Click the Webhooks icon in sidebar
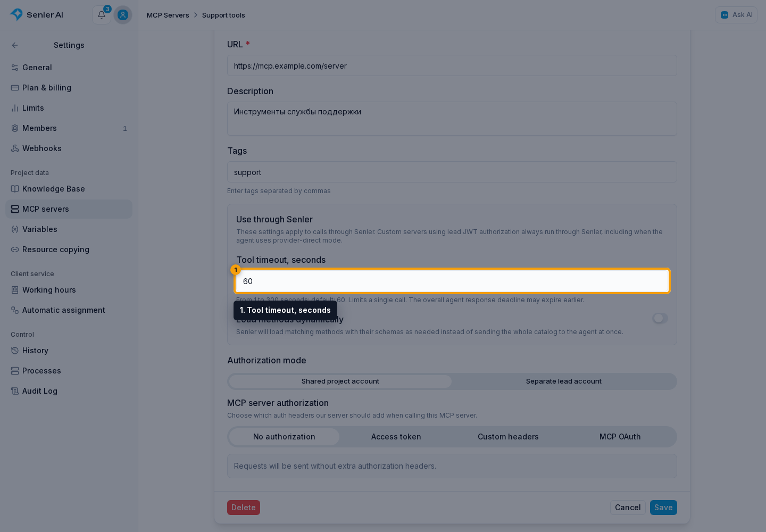The height and width of the screenshot is (532, 766). pyautogui.click(x=15, y=148)
